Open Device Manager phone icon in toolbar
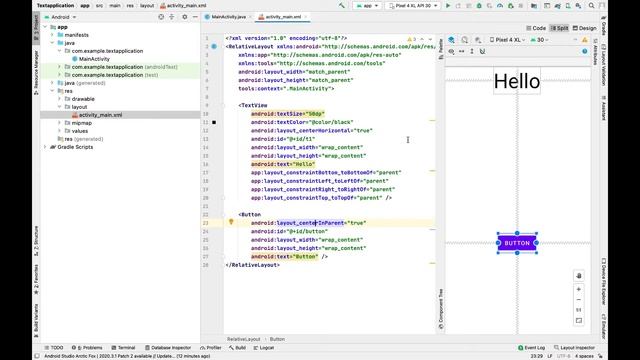Image resolution: width=640 pixels, height=360 pixels. [568, 6]
